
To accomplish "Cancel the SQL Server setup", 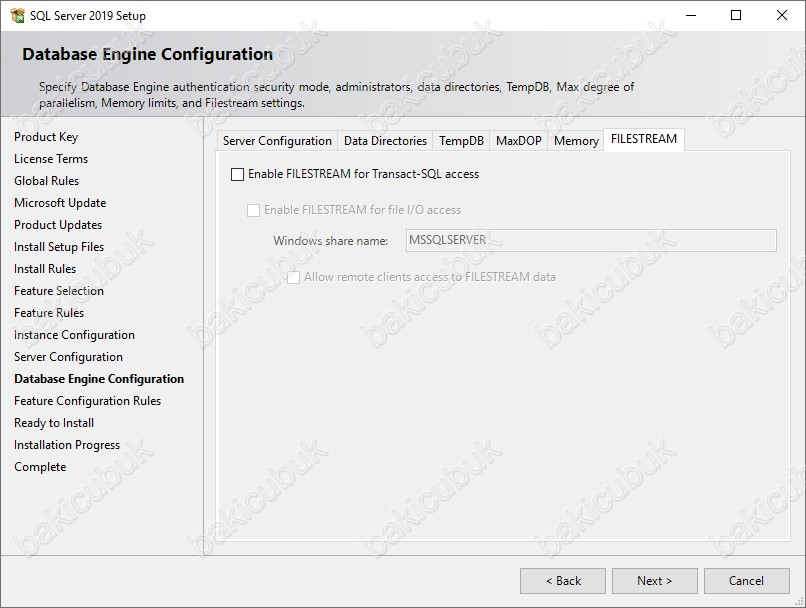I will click(746, 581).
